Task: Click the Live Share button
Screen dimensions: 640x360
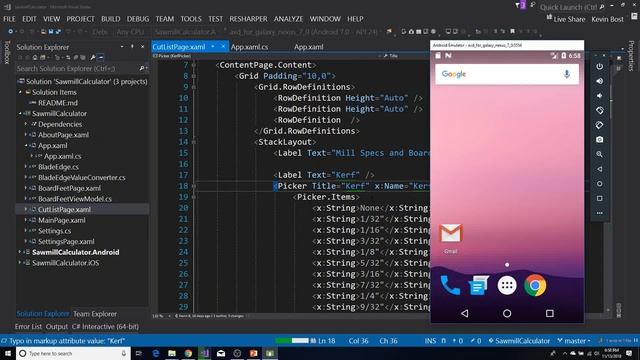Action: (x=566, y=19)
